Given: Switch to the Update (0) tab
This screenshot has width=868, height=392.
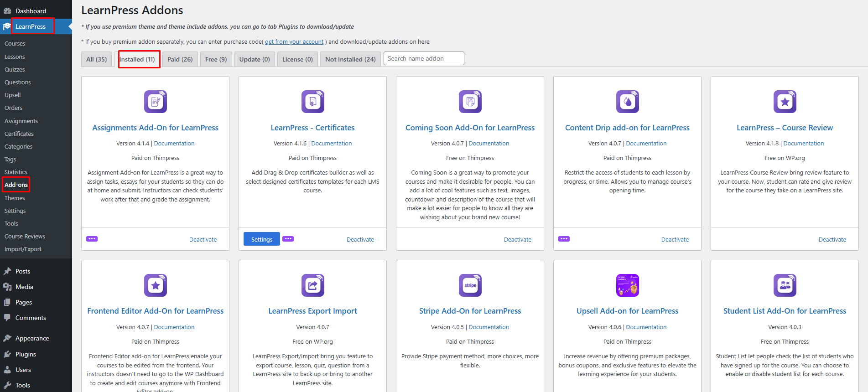Looking at the screenshot, I should click(x=255, y=59).
